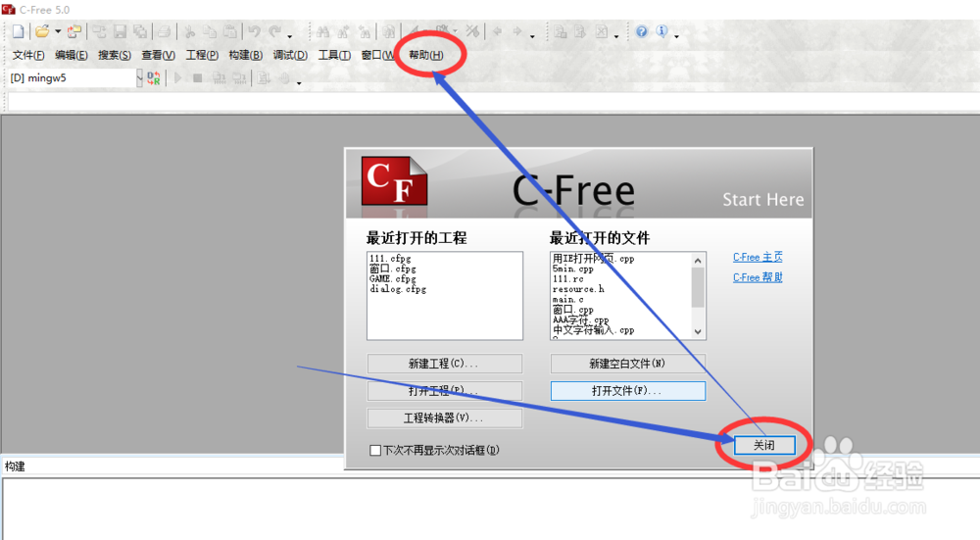
Task: Click the Stop square icon
Action: click(x=198, y=78)
